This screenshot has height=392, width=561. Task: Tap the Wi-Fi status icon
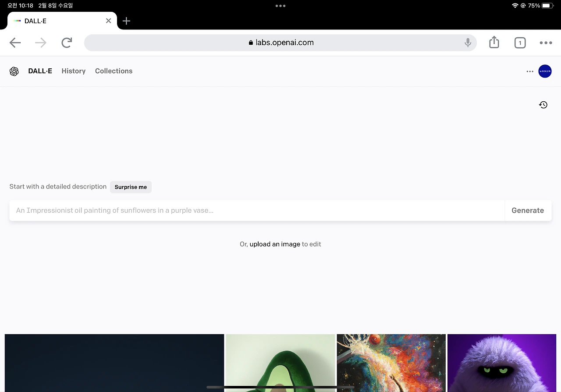click(x=515, y=6)
